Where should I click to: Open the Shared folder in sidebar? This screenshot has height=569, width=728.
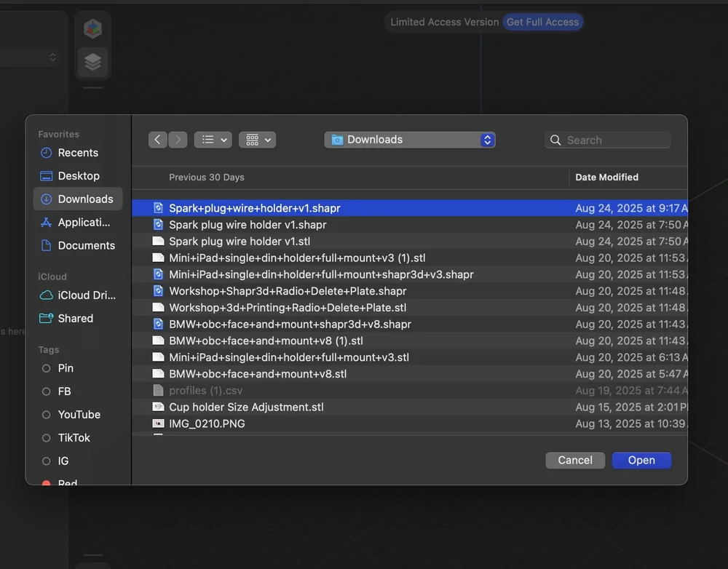(x=78, y=319)
